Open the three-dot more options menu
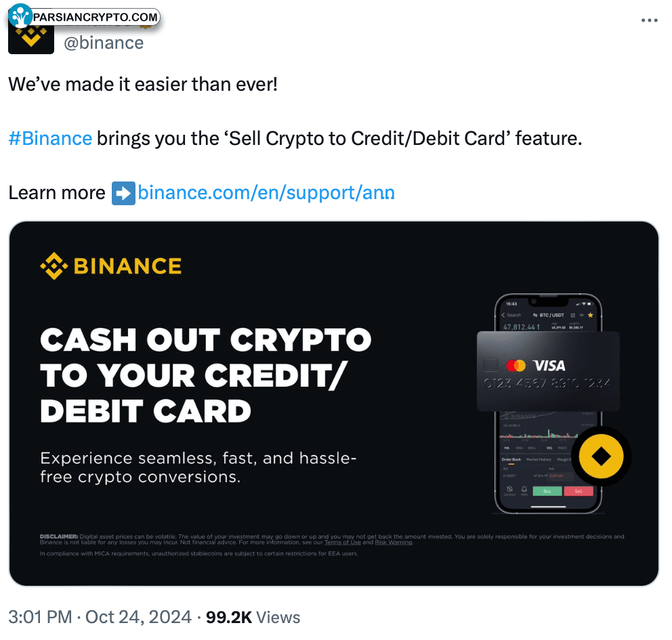672x640 pixels. (649, 21)
